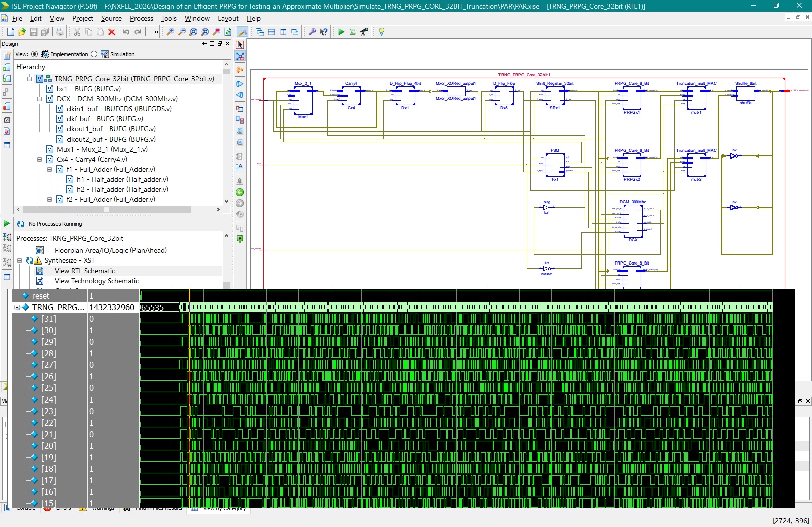This screenshot has width=812, height=527.
Task: Select the Zoom Out tool
Action: (182, 32)
